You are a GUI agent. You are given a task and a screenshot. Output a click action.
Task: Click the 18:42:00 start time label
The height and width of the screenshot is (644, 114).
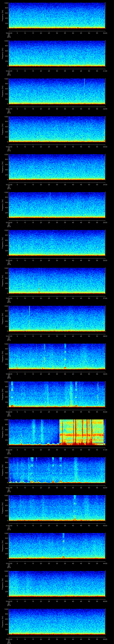click(9, 525)
